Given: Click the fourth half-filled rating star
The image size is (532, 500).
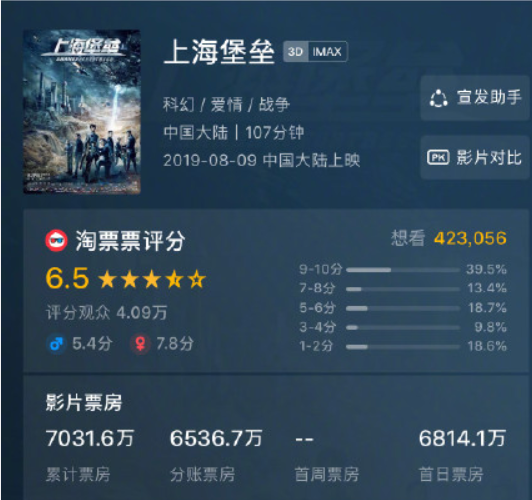Looking at the screenshot, I should 174,280.
